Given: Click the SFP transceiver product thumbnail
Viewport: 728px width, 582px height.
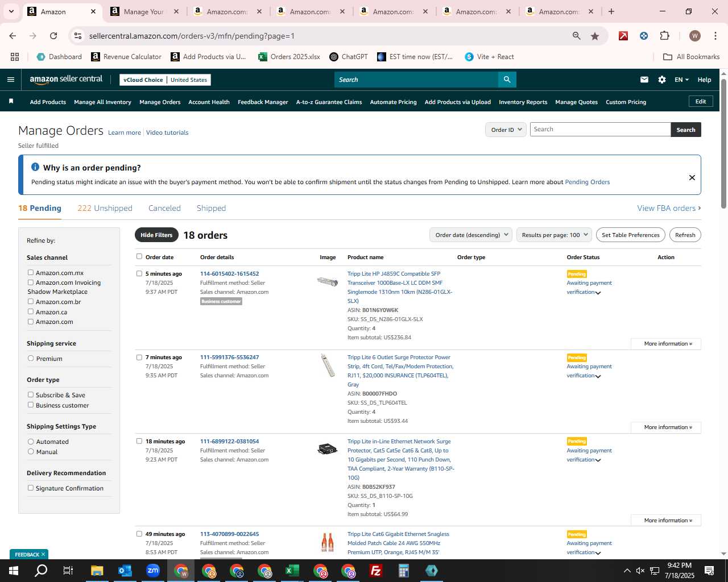Looking at the screenshot, I should coord(328,281).
